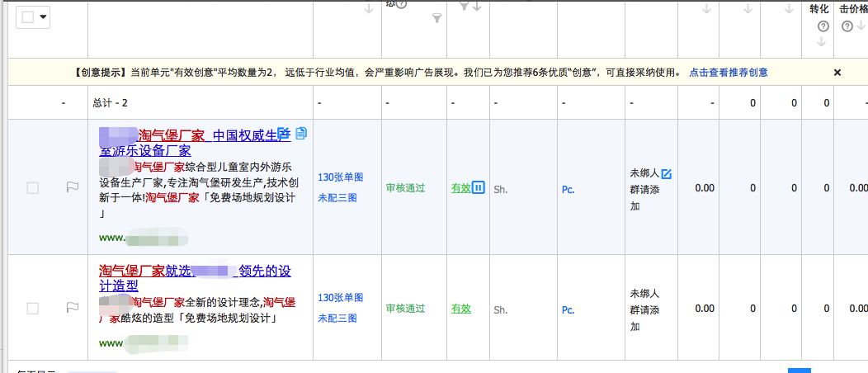Open the 点击查看推荐创意 link

click(x=728, y=73)
